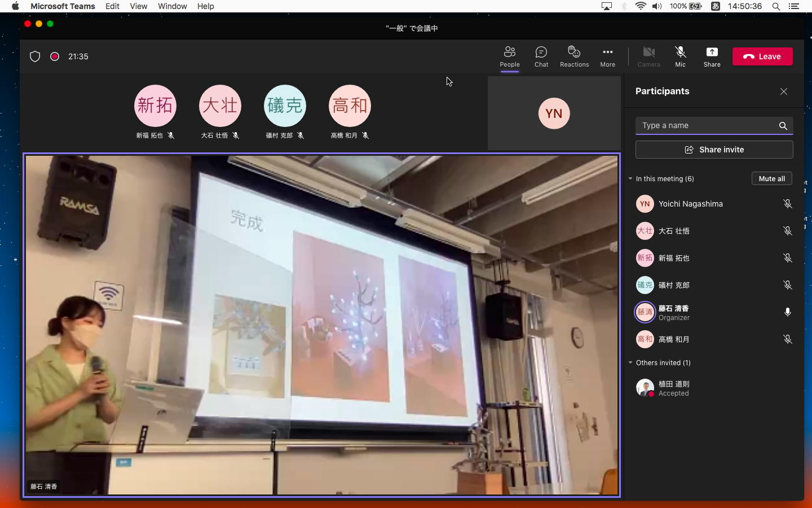
Task: Click the search magnifier in Participants
Action: [783, 126]
